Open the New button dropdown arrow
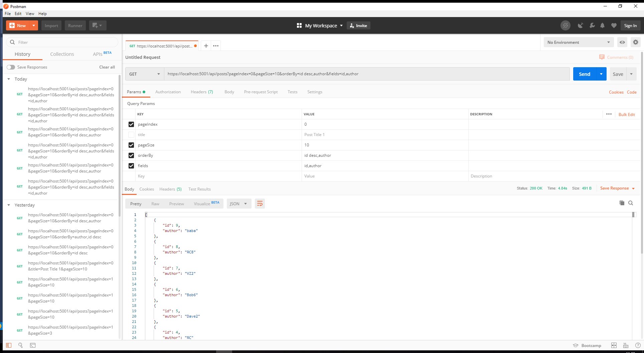The width and height of the screenshot is (644, 353). (x=34, y=25)
